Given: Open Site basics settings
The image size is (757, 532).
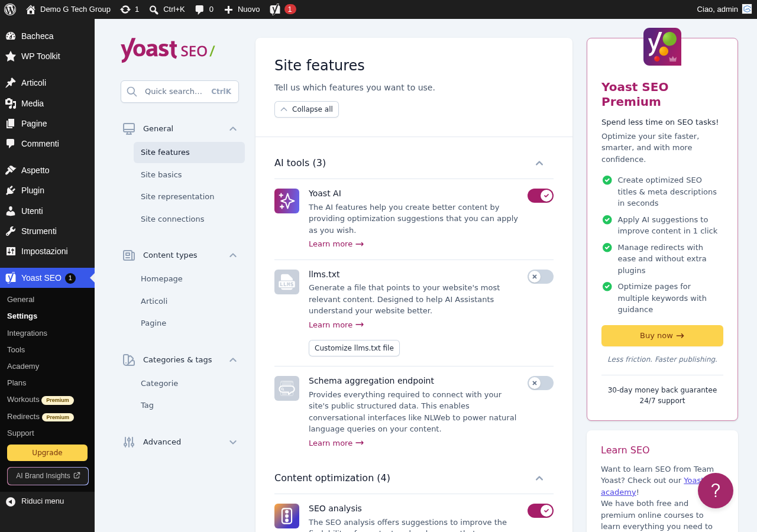Looking at the screenshot, I should pyautogui.click(x=189, y=175).
